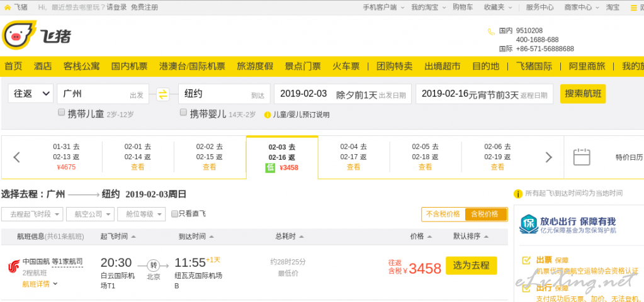Click the 出票 保障 checkmark icon
This screenshot has width=644, height=302.
526,260
